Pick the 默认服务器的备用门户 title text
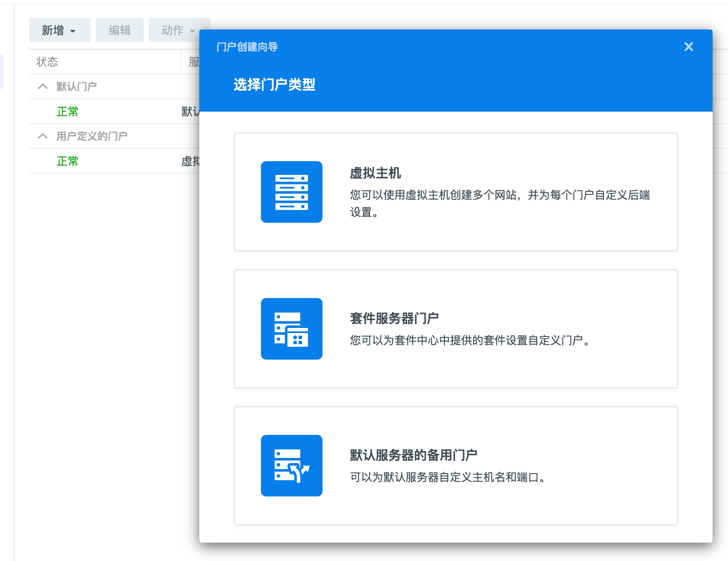728x561 pixels. (414, 455)
